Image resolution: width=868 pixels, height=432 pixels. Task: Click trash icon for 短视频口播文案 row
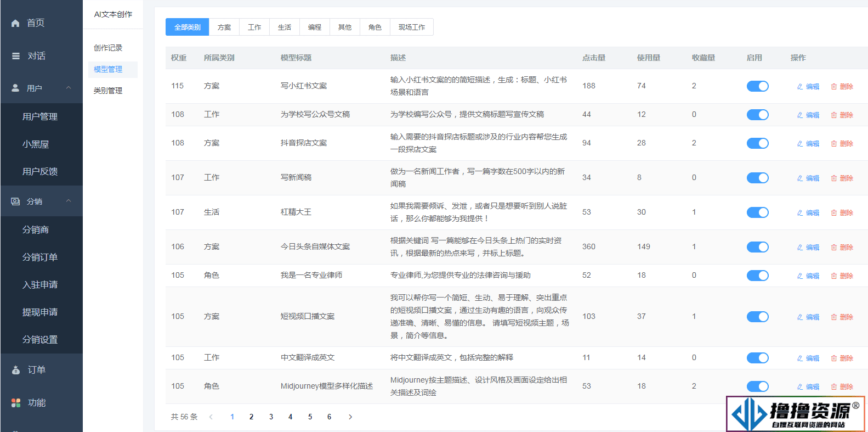click(834, 317)
